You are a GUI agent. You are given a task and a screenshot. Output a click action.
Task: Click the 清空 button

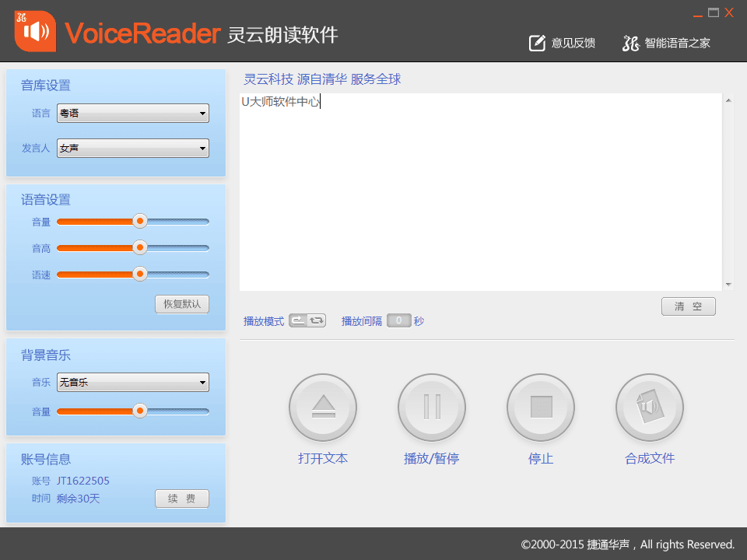(689, 306)
